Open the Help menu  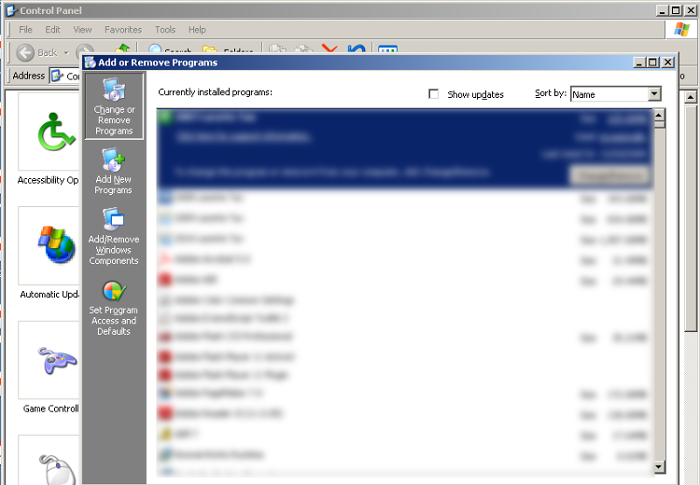click(x=197, y=30)
